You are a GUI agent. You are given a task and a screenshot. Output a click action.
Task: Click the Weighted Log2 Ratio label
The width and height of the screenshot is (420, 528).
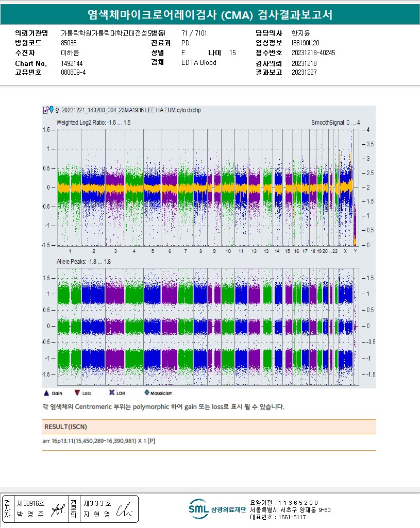(93, 123)
